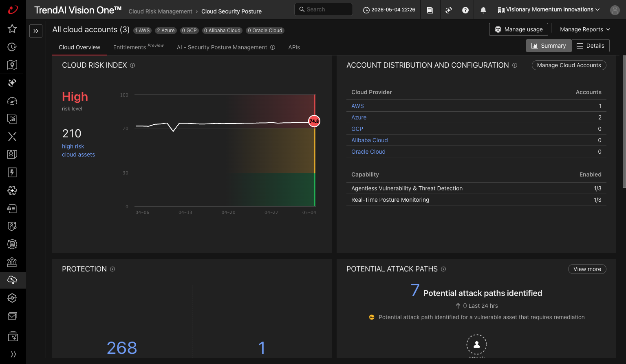
Task: Open the sparkle AI sidebar icon
Action: coord(12,83)
